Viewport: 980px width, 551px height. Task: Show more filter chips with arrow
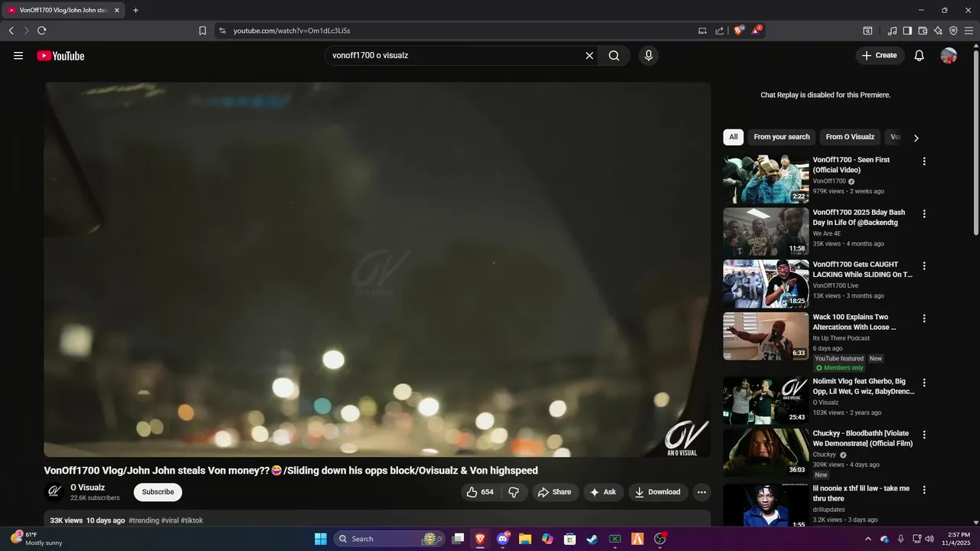[x=916, y=138]
